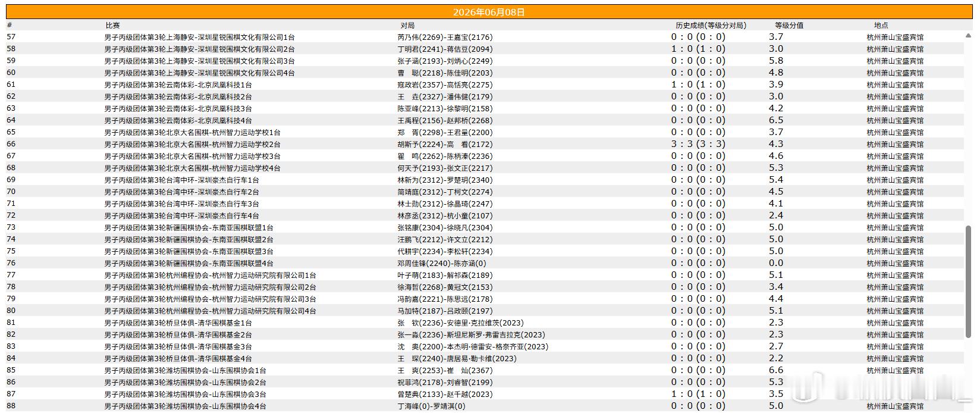Click pairing 张钦(2236)-安德里·克拉维茨(2023)

click(x=461, y=323)
